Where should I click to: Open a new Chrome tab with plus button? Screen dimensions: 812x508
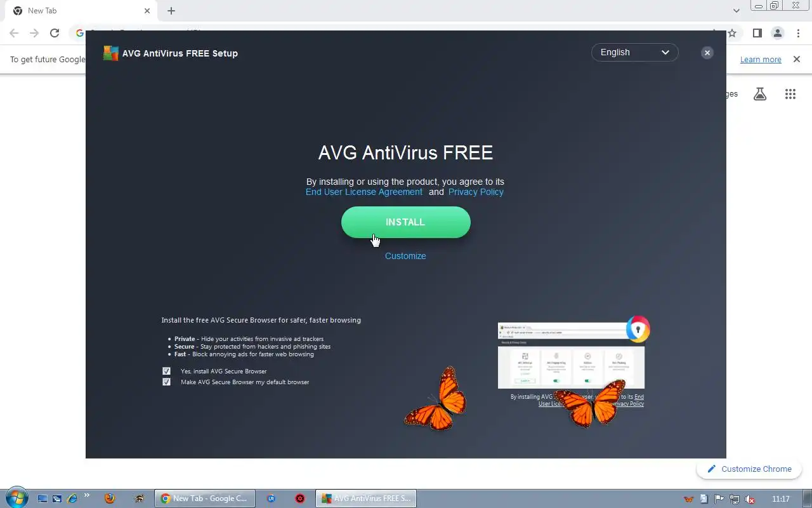click(171, 11)
